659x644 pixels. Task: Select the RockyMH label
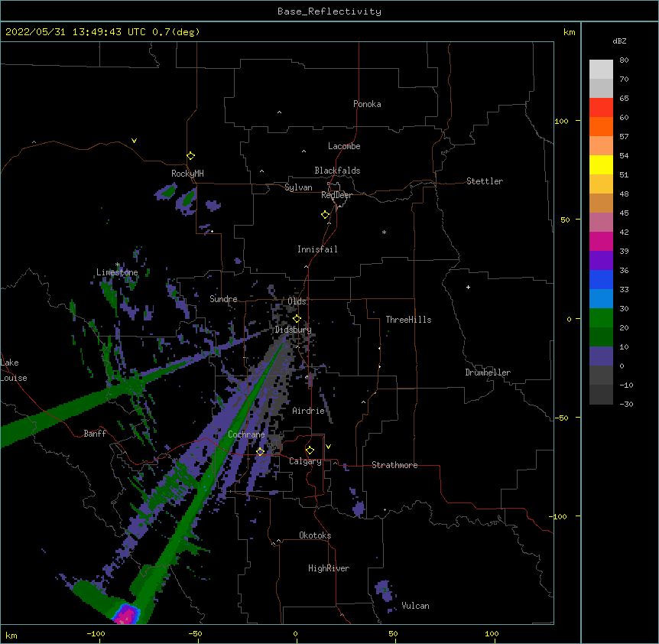(187, 174)
